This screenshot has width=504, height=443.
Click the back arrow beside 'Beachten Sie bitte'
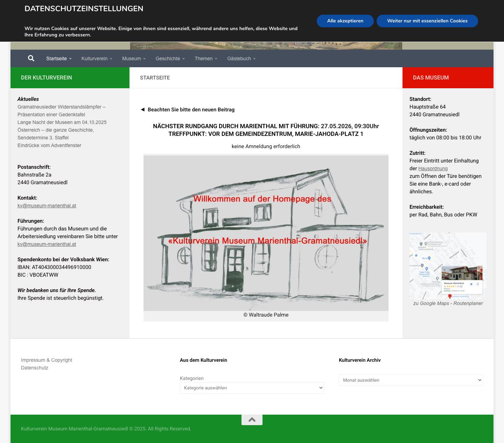click(142, 110)
